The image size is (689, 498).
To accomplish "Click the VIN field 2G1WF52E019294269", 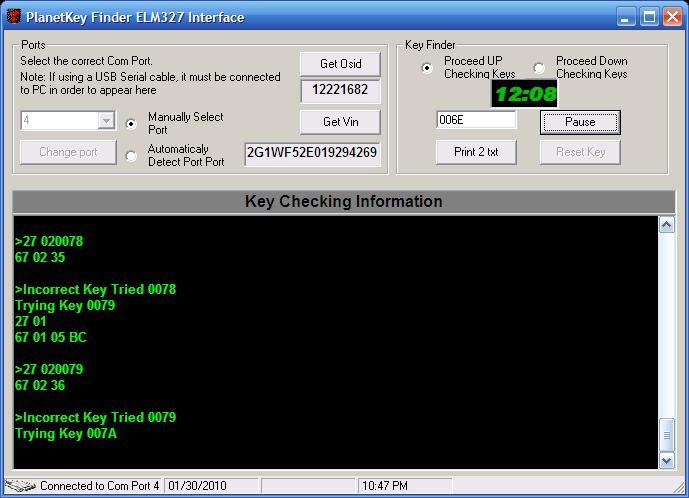I will click(x=312, y=153).
